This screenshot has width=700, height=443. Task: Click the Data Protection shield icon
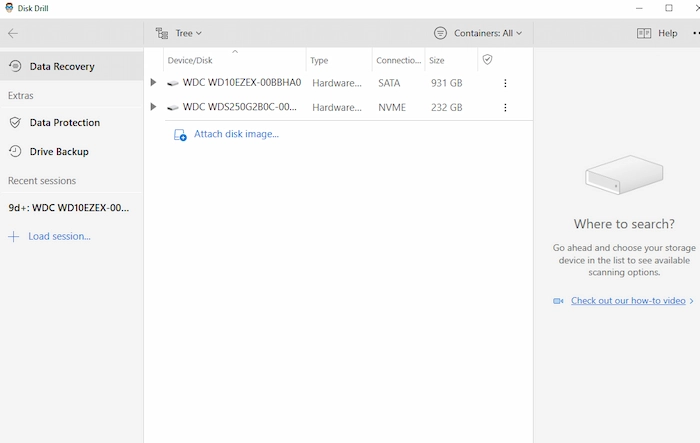click(x=15, y=122)
